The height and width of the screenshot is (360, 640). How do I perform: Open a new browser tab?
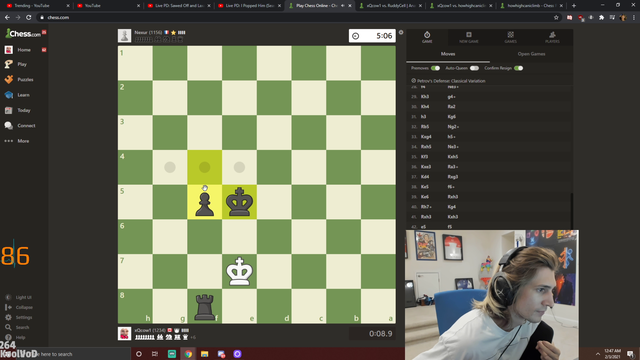pos(573,5)
